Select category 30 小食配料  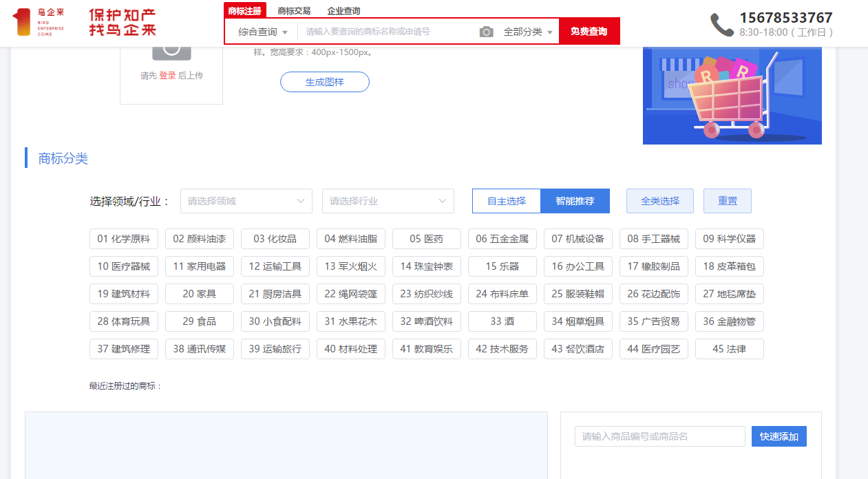tap(275, 321)
